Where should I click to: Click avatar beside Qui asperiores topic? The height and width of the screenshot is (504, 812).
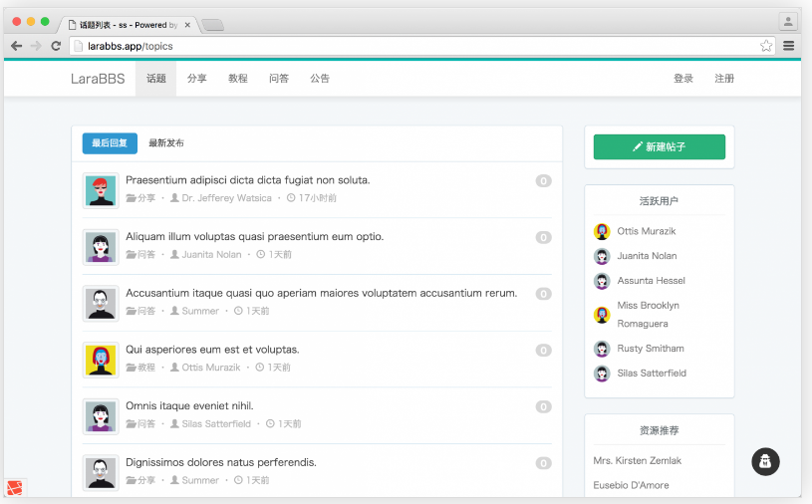[x=101, y=360]
